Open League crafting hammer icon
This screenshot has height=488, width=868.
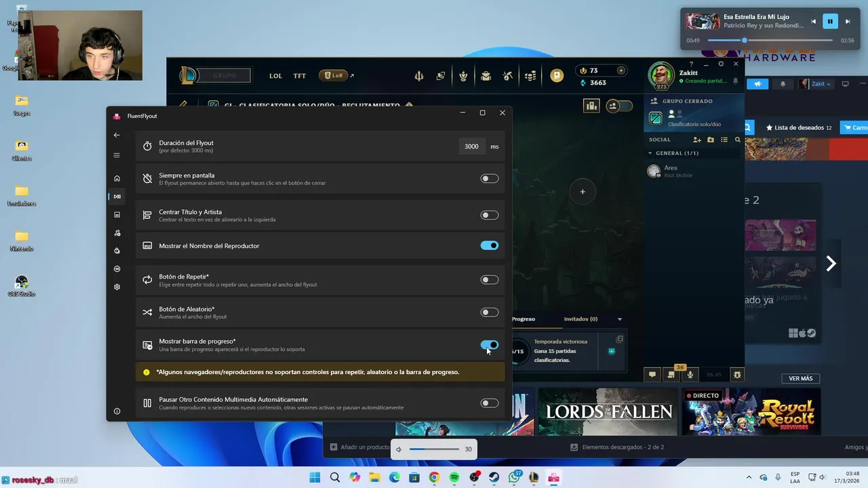click(x=508, y=76)
